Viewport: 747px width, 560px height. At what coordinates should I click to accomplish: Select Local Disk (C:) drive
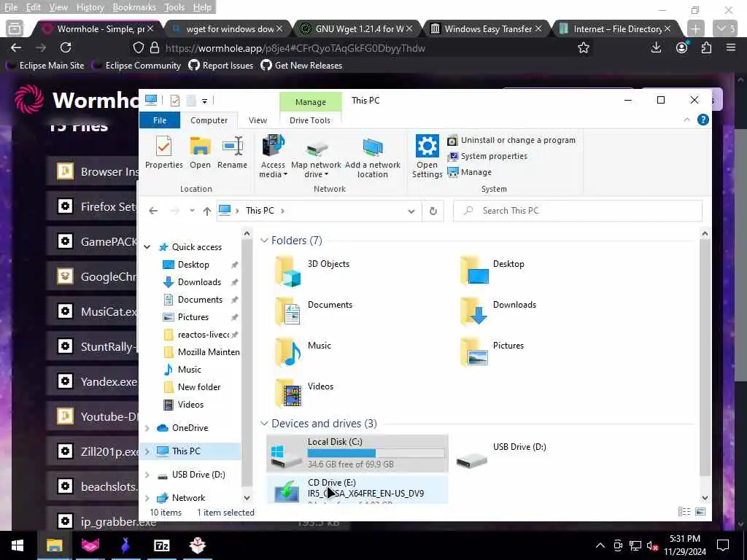pyautogui.click(x=357, y=453)
